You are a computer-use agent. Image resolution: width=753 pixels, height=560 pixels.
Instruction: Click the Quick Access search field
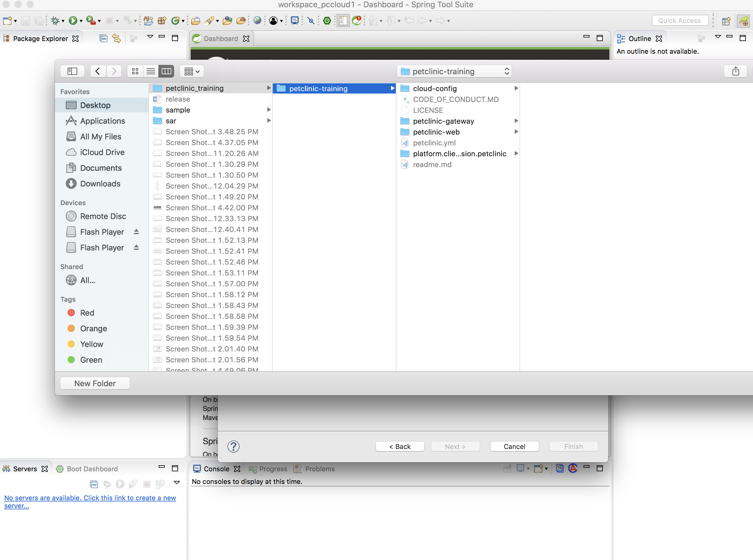679,21
